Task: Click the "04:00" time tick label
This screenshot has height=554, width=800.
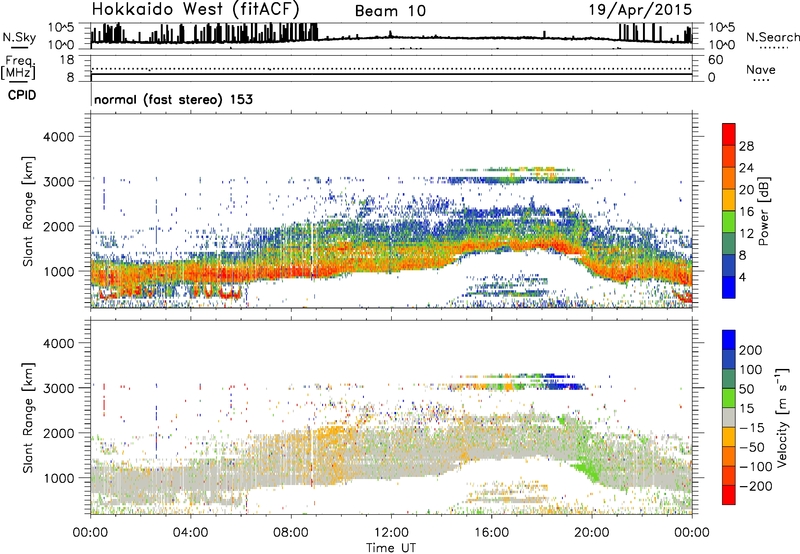Action: [190, 533]
